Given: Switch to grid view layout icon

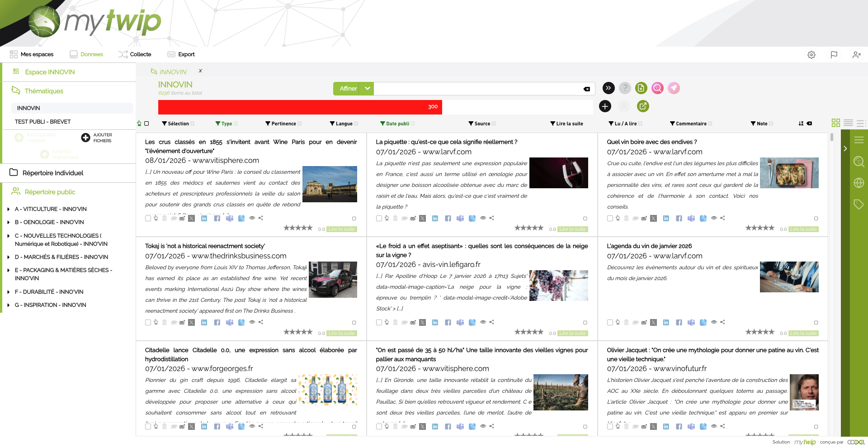Looking at the screenshot, I should coord(835,123).
